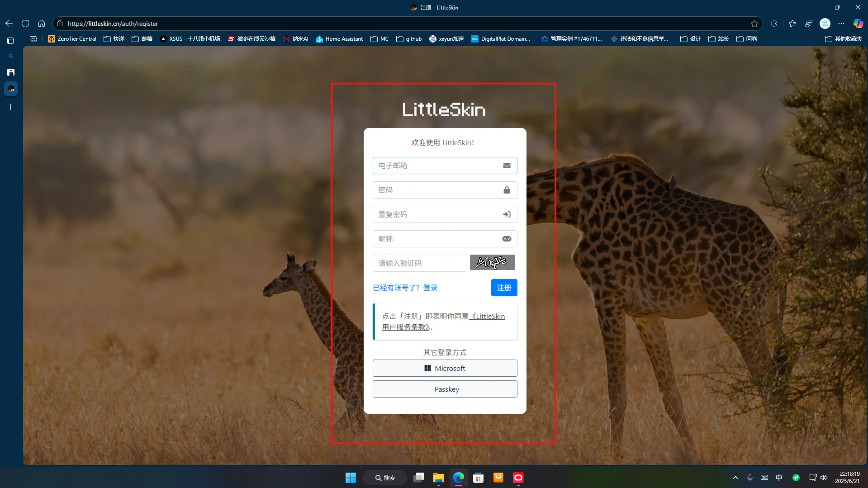
Task: Open the browser profile avatar
Action: point(825,24)
